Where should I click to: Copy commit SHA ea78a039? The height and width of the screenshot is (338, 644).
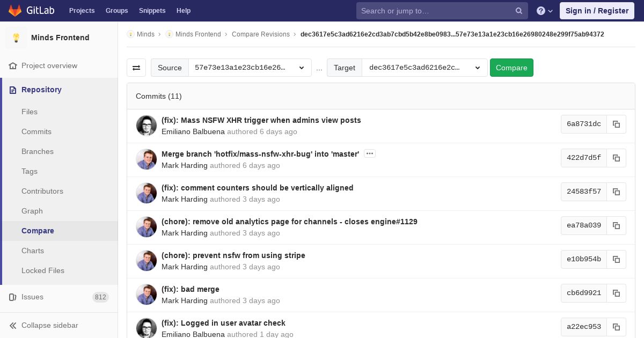pyautogui.click(x=616, y=225)
